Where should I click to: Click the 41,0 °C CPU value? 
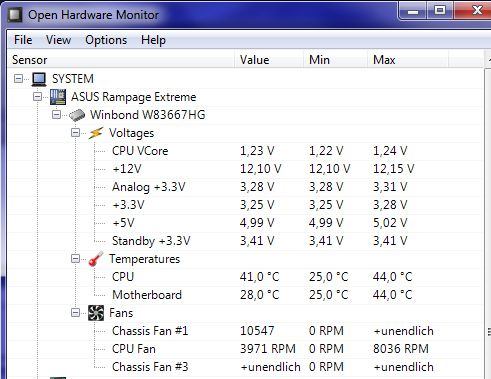point(260,277)
